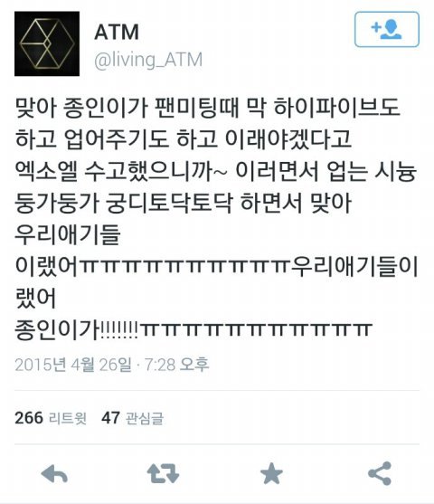434x504 pixels.
Task: Open the share options icon
Action: pyautogui.click(x=380, y=473)
